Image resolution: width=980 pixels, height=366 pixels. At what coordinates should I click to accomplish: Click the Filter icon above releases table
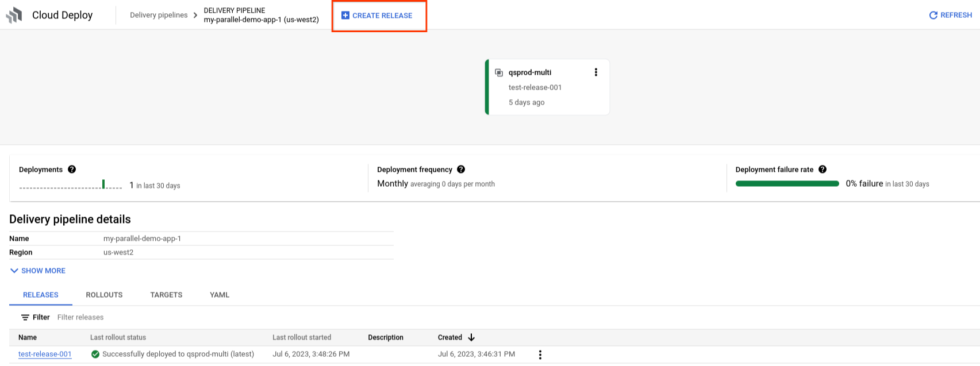coord(25,317)
